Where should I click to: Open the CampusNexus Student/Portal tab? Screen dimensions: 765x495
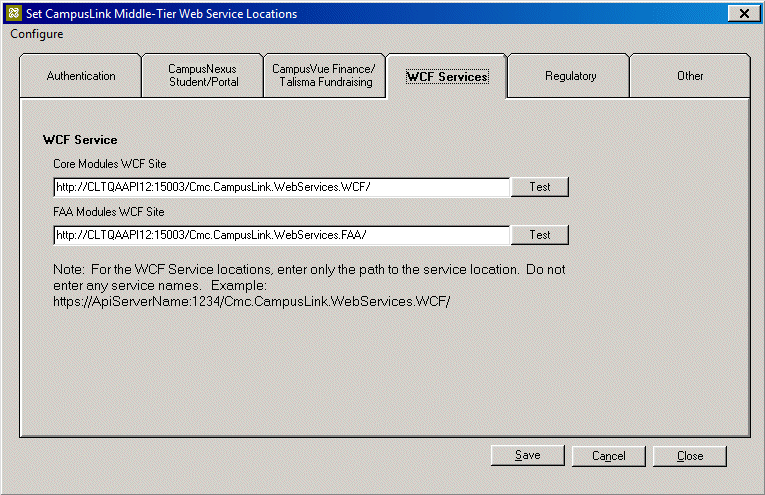[203, 76]
